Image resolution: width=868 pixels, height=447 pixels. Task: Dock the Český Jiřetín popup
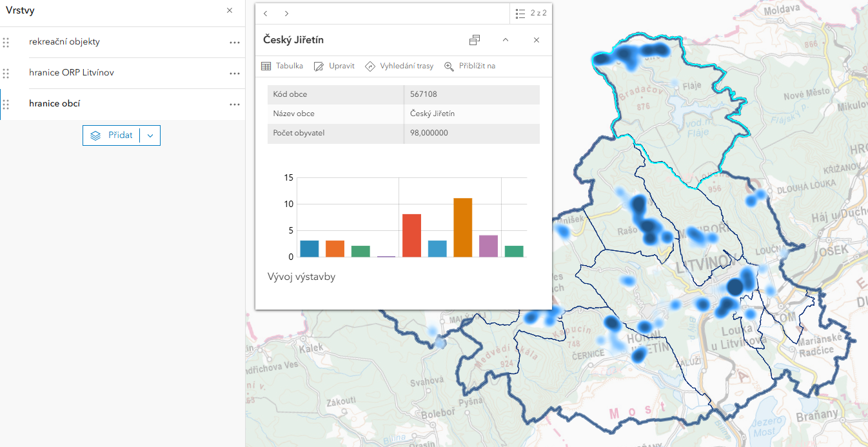[475, 40]
